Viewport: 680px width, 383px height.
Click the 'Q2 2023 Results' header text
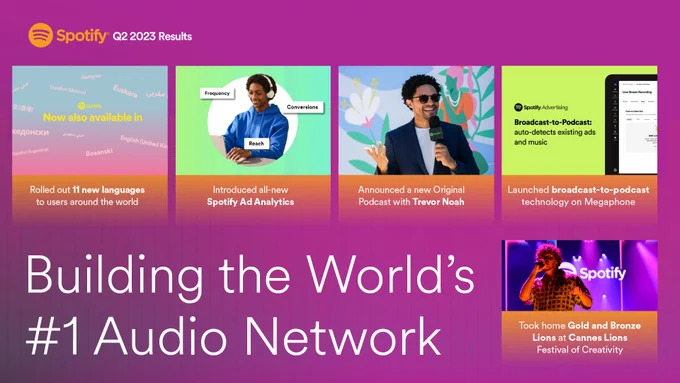(x=152, y=36)
